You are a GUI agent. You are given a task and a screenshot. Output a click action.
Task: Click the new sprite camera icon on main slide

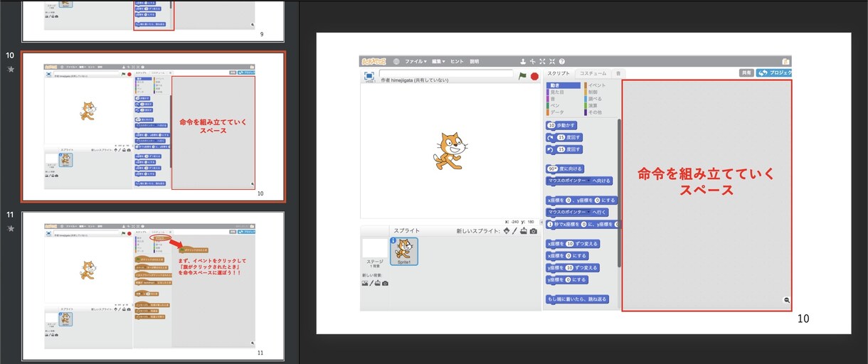coord(533,231)
